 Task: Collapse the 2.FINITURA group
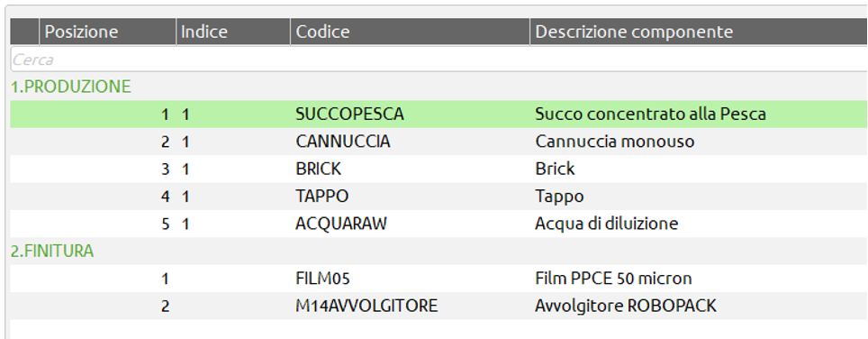click(52, 251)
